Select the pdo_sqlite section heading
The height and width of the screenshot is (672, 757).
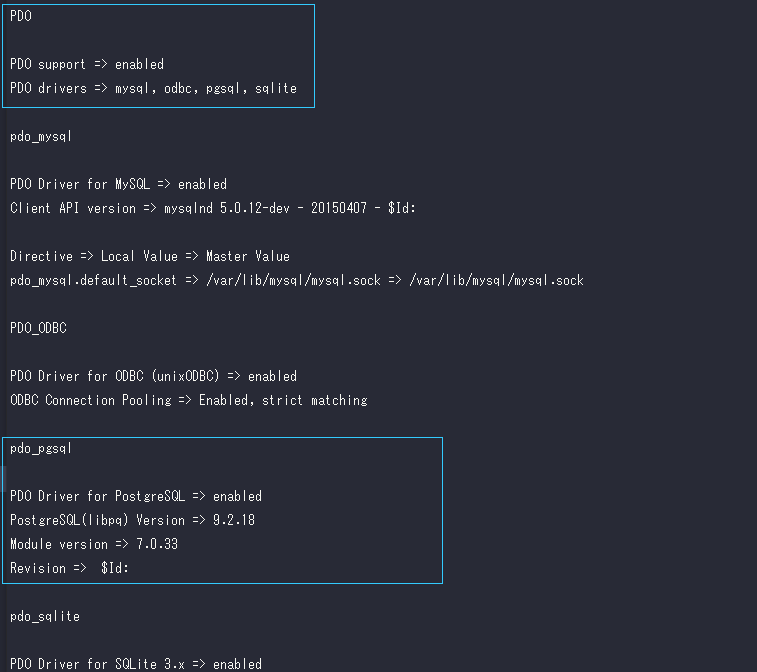pos(45,616)
